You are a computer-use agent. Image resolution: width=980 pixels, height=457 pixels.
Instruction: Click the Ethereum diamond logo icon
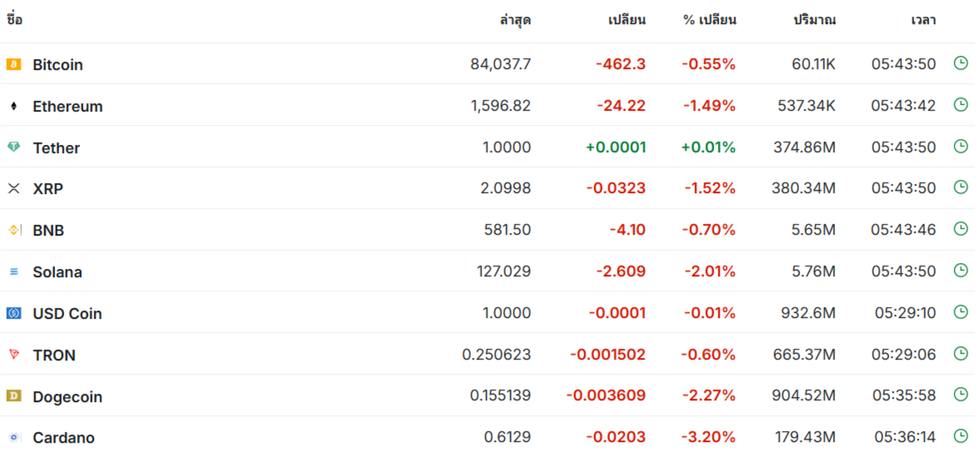tap(13, 107)
